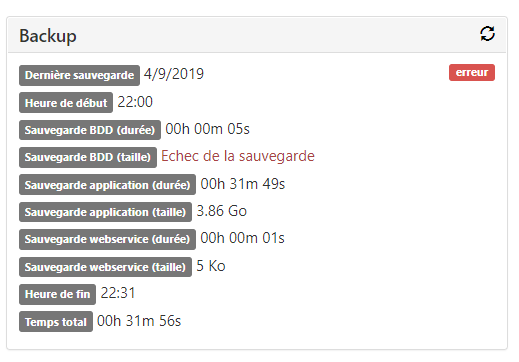519x362 pixels.
Task: Click Sauvegarde BDD (taille) label
Action: click(88, 157)
